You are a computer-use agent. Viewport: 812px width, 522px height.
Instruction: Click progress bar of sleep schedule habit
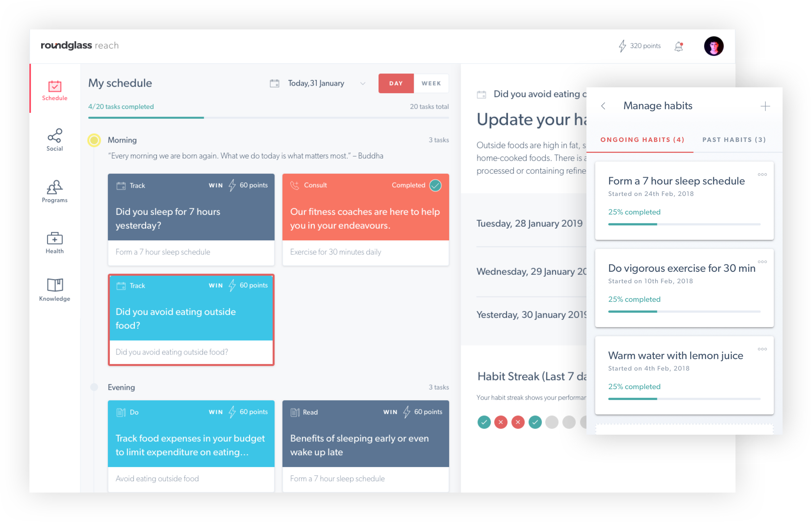tap(684, 224)
